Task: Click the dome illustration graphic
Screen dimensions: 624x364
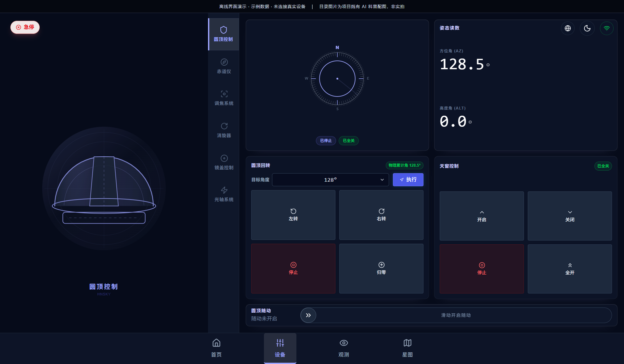Action: point(104,188)
